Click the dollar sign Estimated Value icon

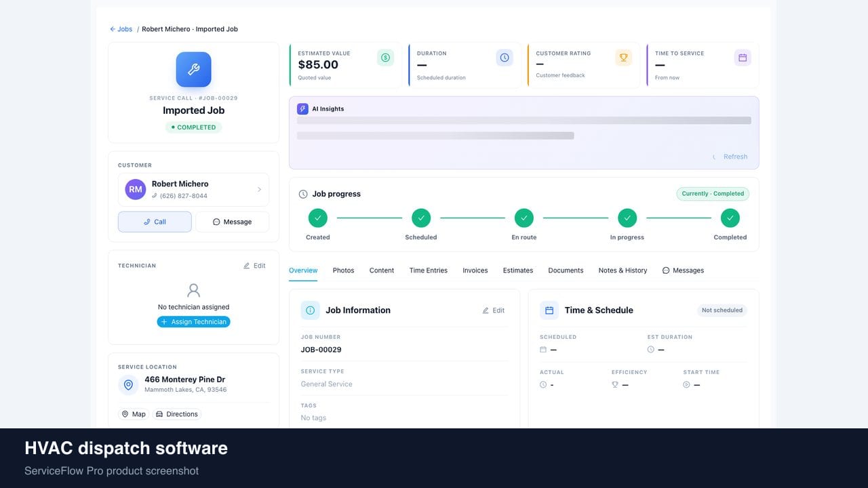(385, 58)
